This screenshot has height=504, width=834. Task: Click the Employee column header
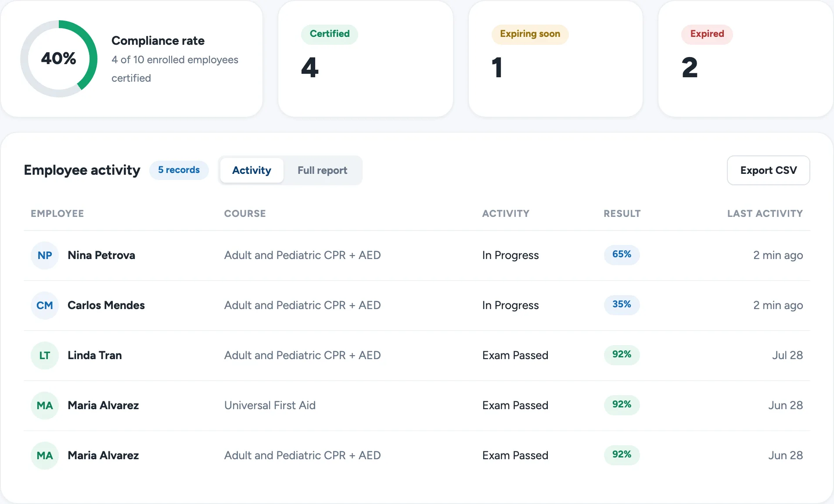pyautogui.click(x=57, y=213)
